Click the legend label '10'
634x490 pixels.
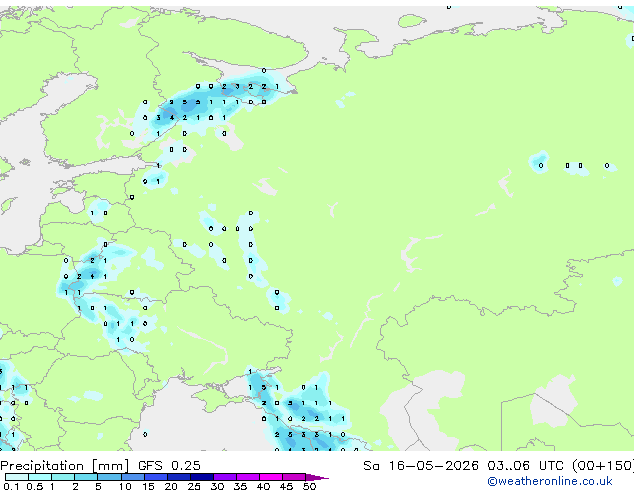(125, 486)
